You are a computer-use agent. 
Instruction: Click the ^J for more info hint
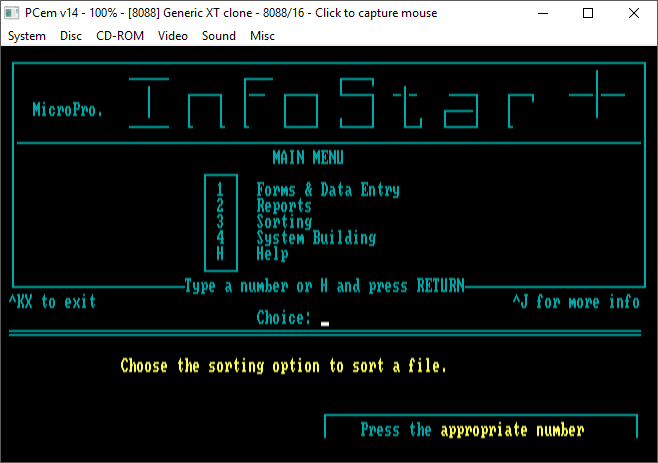pyautogui.click(x=576, y=302)
